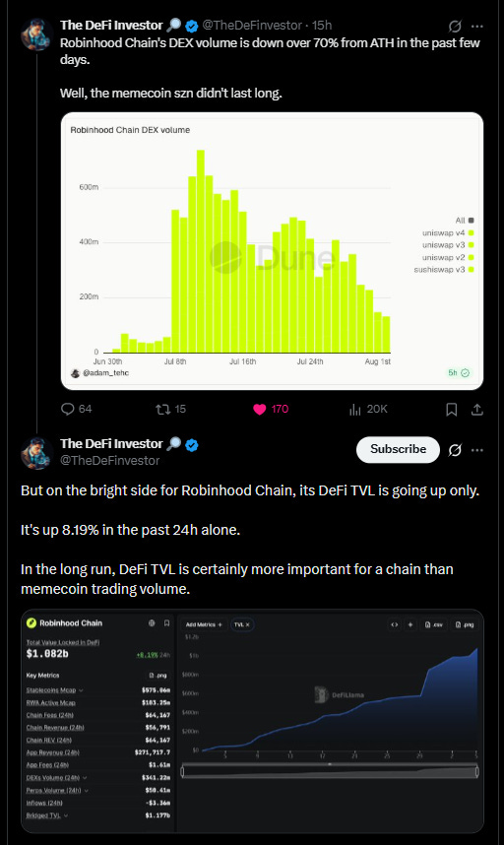Screen dimensions: 504x845
Task: Click the All legend color swatch
Action: pyautogui.click(x=472, y=221)
